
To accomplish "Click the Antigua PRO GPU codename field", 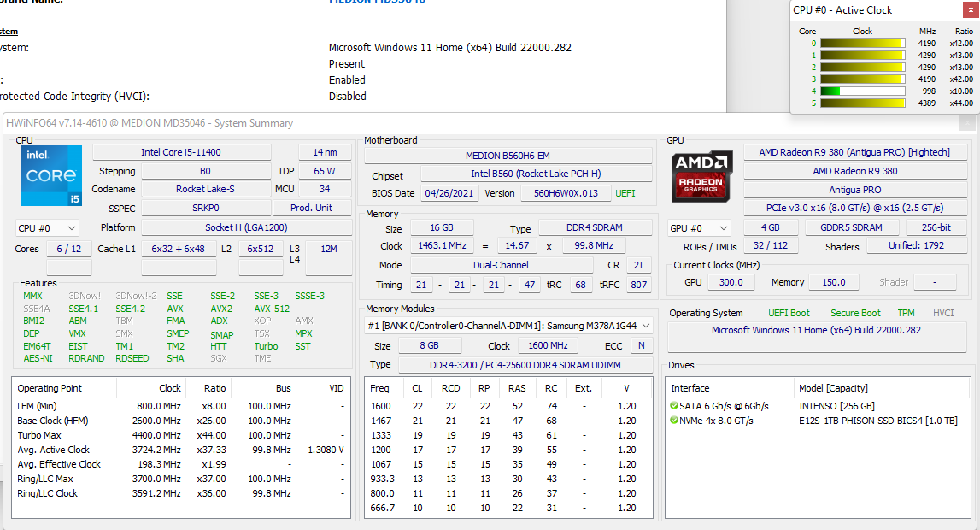I will tap(854, 190).
